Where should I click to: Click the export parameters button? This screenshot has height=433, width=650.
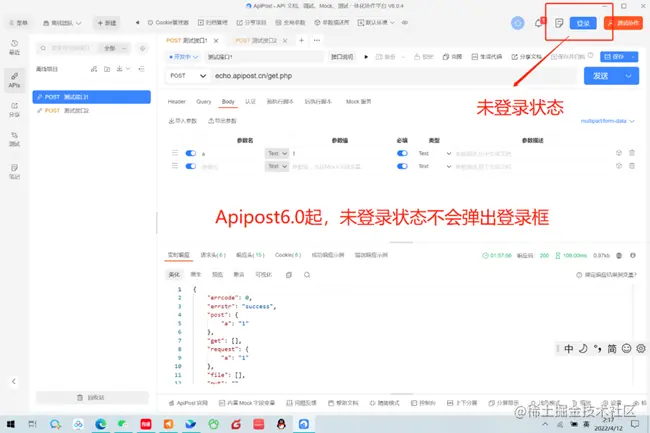[222, 121]
